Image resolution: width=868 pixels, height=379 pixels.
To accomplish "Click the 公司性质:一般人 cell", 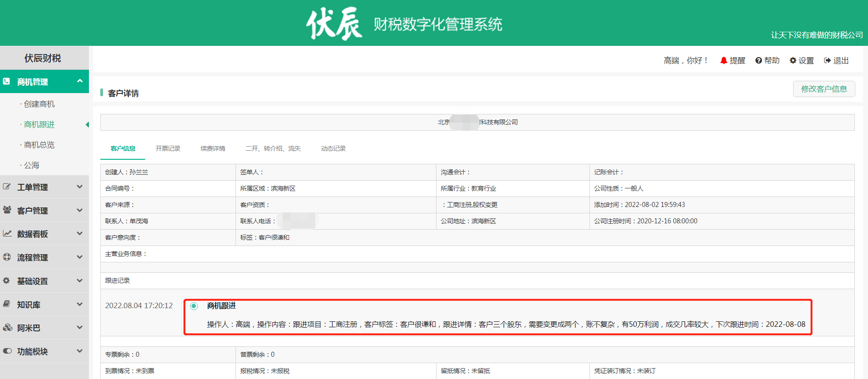I will click(x=722, y=188).
